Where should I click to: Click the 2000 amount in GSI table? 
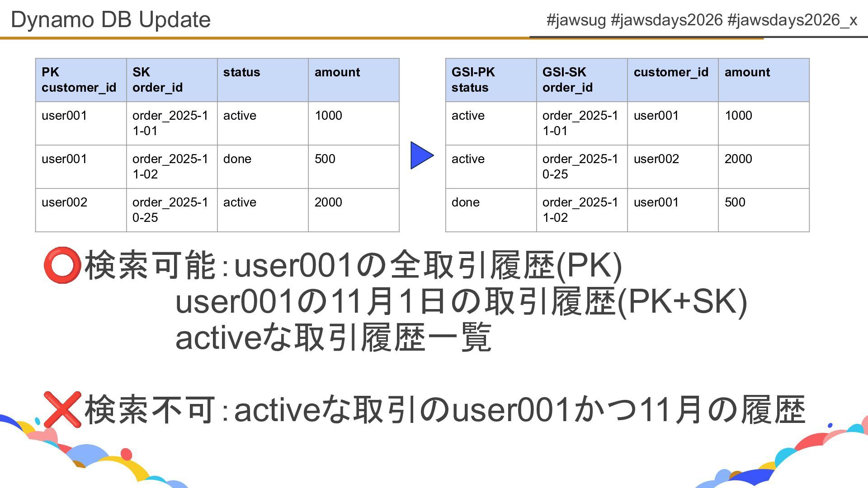pyautogui.click(x=763, y=166)
